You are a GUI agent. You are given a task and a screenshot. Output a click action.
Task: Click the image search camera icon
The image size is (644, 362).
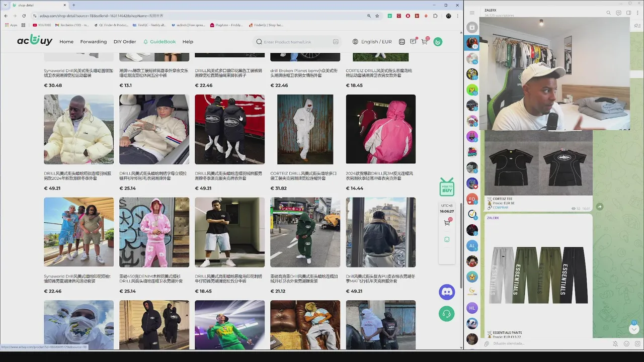pyautogui.click(x=336, y=42)
